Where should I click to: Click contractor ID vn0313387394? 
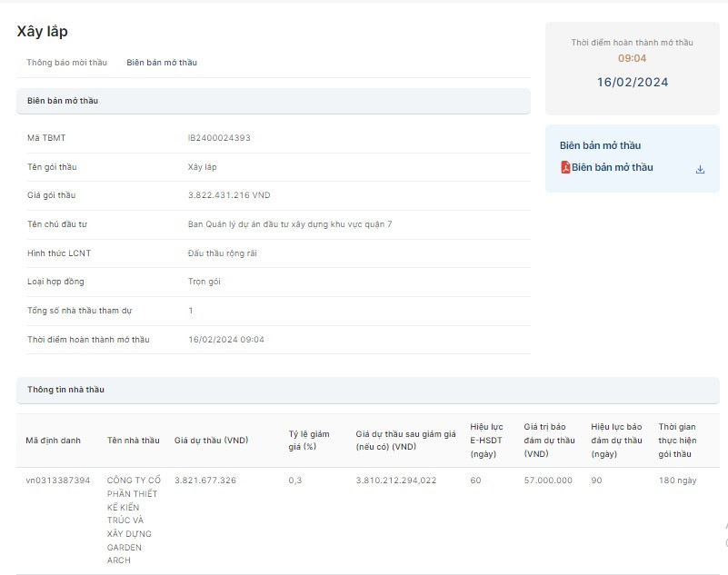click(57, 481)
